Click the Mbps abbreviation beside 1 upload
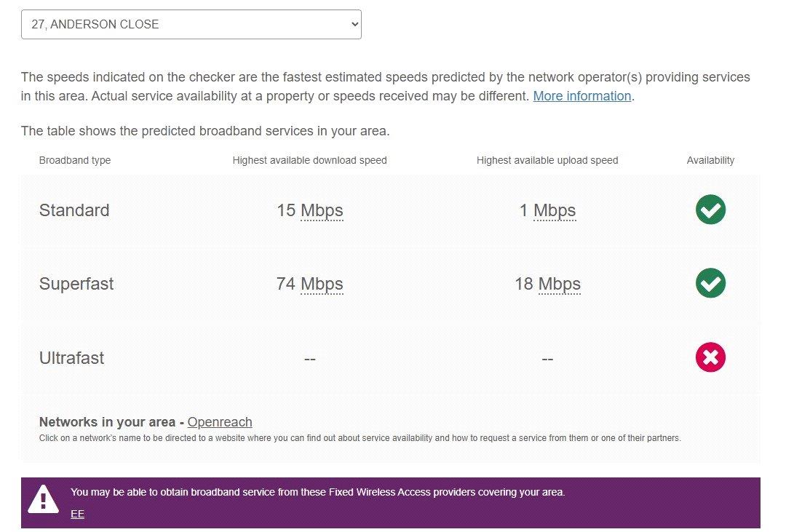Screen dimensions: 786x532 click(x=555, y=210)
